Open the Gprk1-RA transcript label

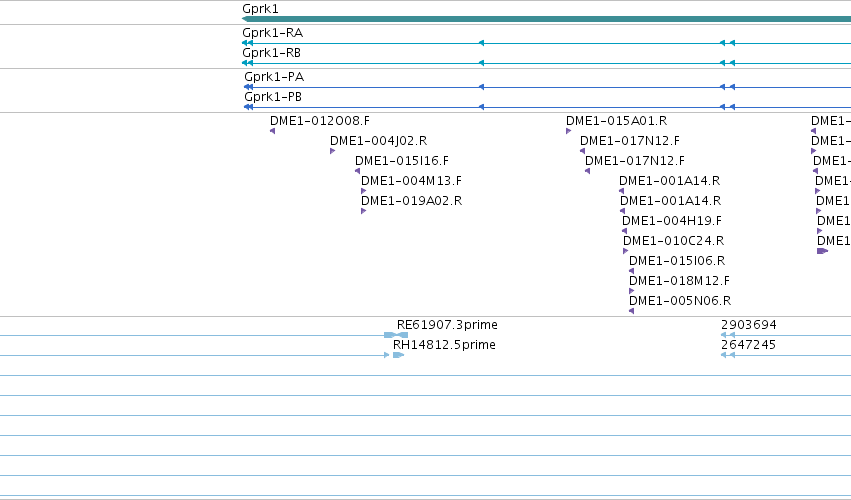[272, 33]
